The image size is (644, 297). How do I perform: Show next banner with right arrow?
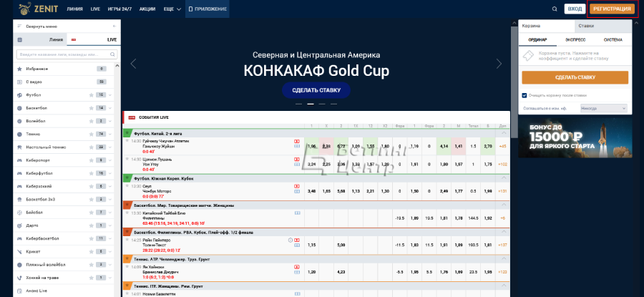(x=499, y=64)
